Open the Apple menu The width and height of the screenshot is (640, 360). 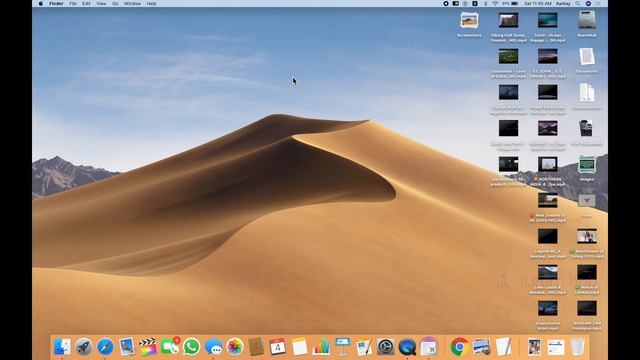pyautogui.click(x=40, y=4)
